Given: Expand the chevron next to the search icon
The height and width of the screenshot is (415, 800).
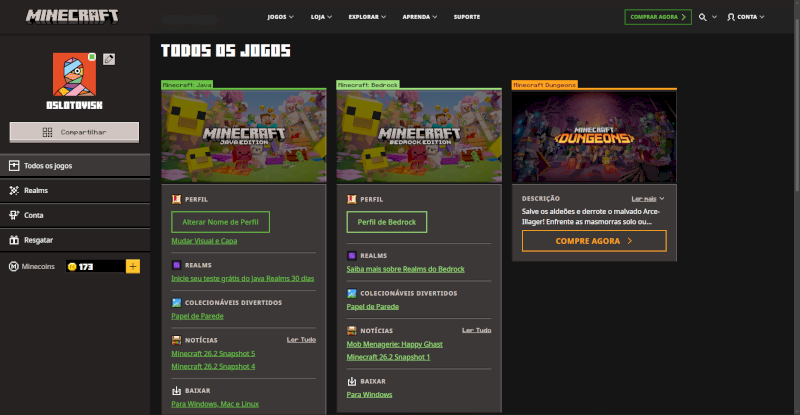Looking at the screenshot, I should (x=714, y=17).
